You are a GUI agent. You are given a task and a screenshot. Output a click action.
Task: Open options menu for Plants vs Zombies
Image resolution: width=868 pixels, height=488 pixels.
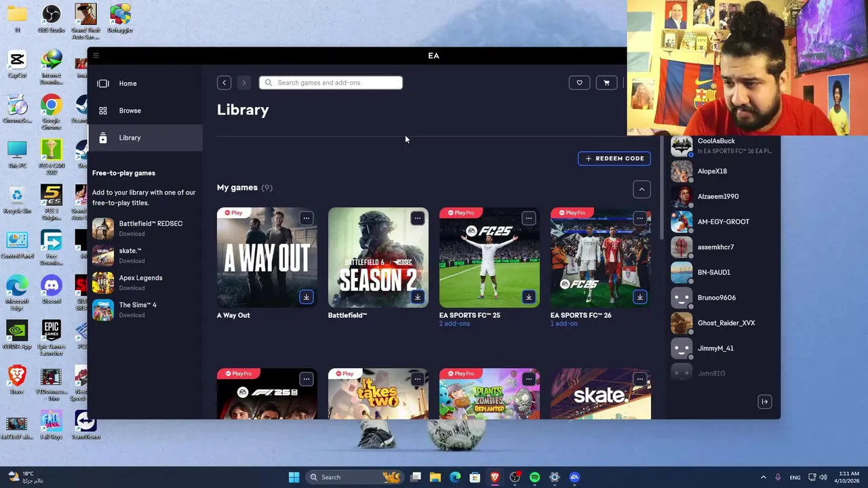point(529,379)
